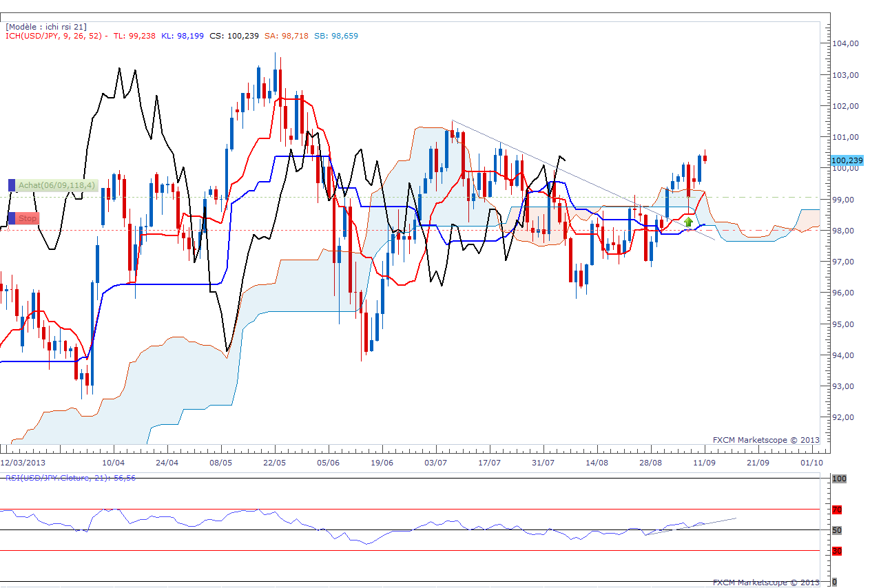
Task: Click the 17/07 date on time axis
Action: coord(489,463)
